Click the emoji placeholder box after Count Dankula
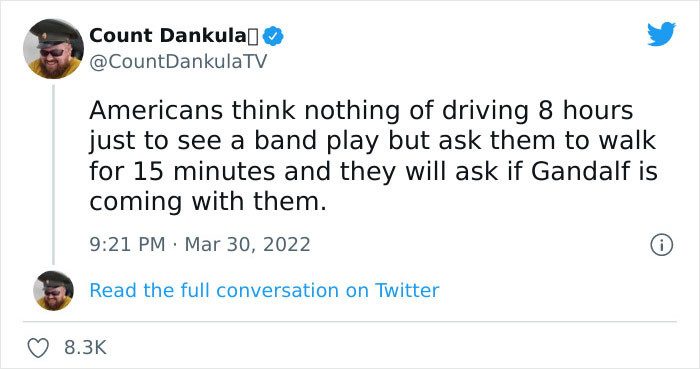This screenshot has width=700, height=369. (x=253, y=37)
